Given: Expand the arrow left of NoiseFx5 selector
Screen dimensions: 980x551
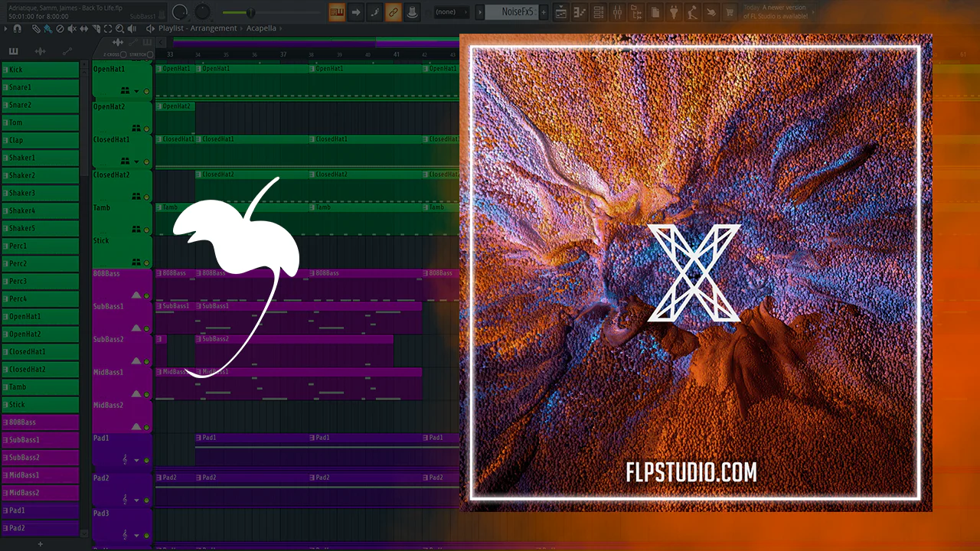Looking at the screenshot, I should click(x=479, y=12).
